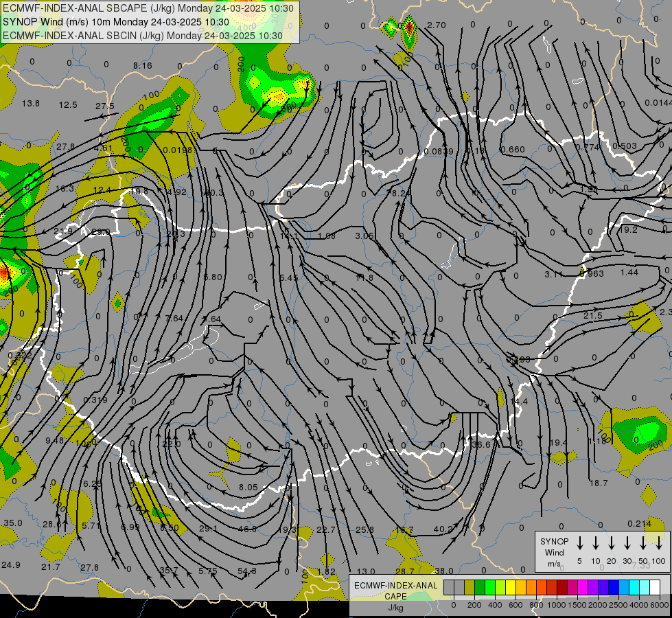The image size is (672, 618).
Task: Click the map value '5.80'
Action: 213,277
